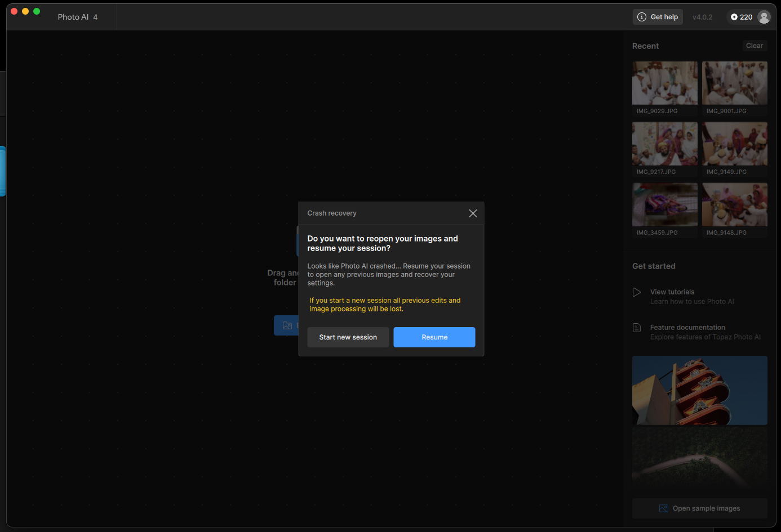Open Feature documentation link
This screenshot has height=532, width=781.
687,328
